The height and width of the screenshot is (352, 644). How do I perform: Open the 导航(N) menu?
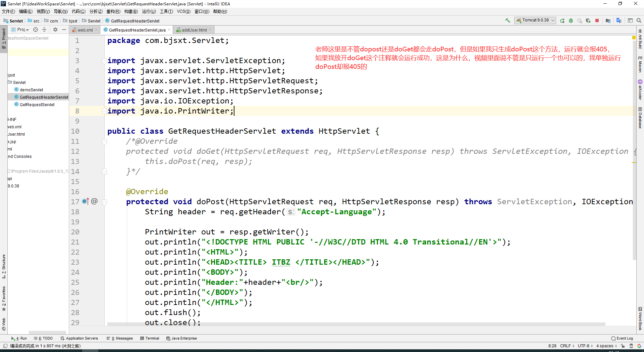click(61, 11)
